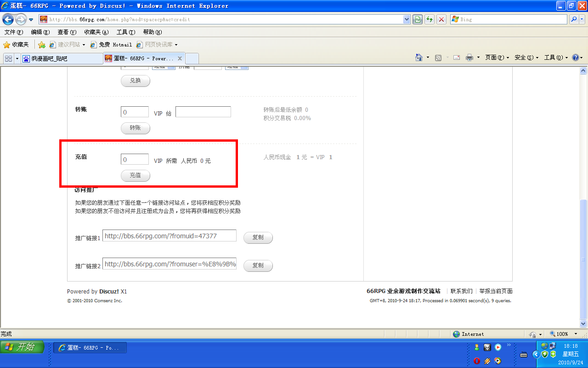Open the Comsenz Inc. link
Screen dimensions: 588x368
[108, 301]
